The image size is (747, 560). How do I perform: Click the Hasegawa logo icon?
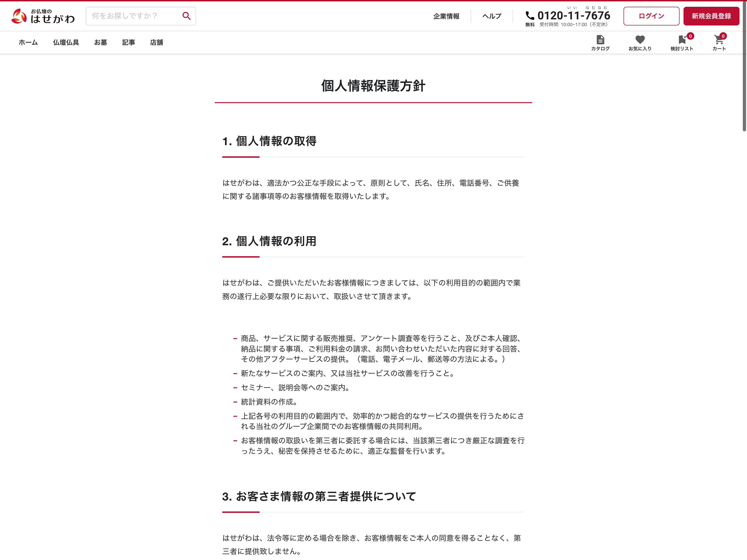pyautogui.click(x=19, y=16)
